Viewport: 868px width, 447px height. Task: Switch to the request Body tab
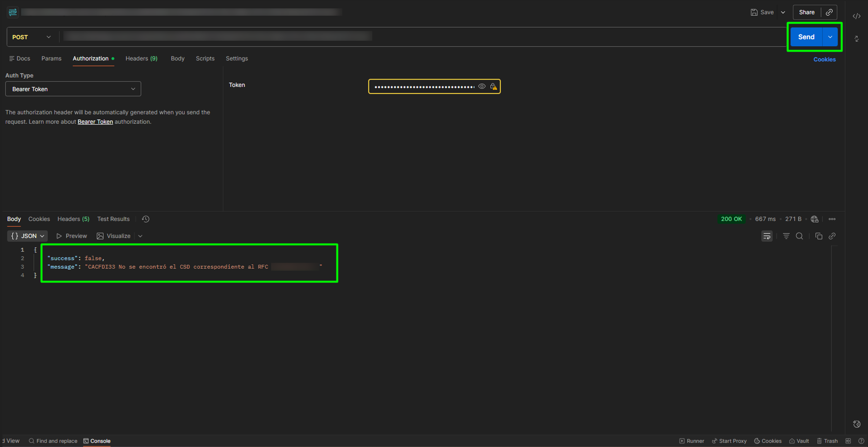coord(177,58)
